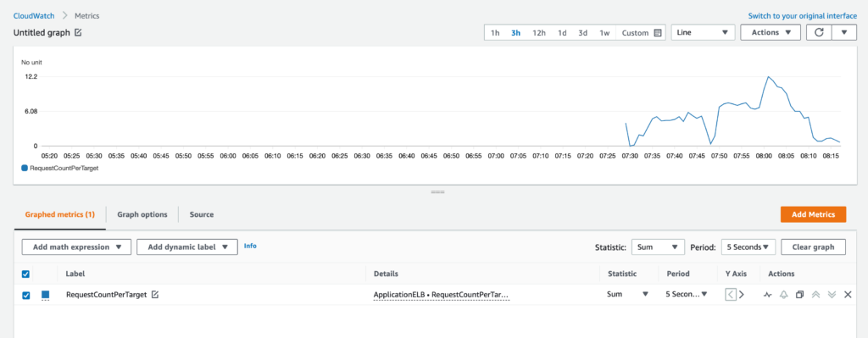
Task: Click the RequestCountPerTarget legend label
Action: point(64,169)
